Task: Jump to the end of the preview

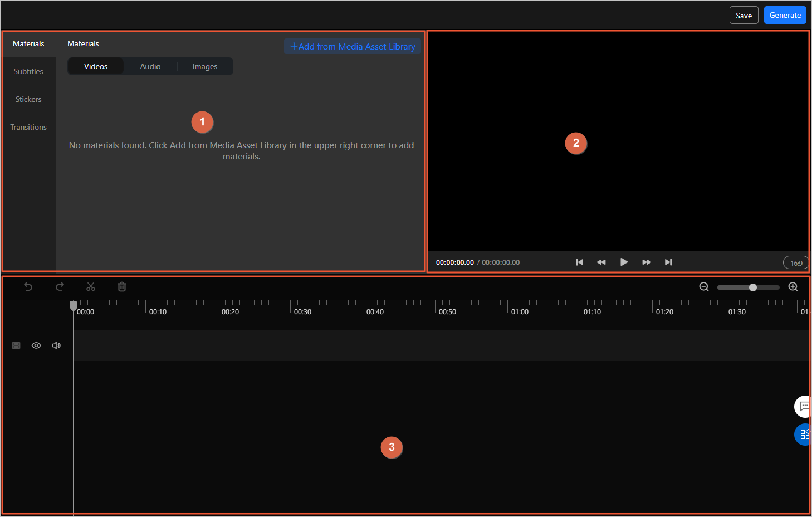Action: (668, 262)
